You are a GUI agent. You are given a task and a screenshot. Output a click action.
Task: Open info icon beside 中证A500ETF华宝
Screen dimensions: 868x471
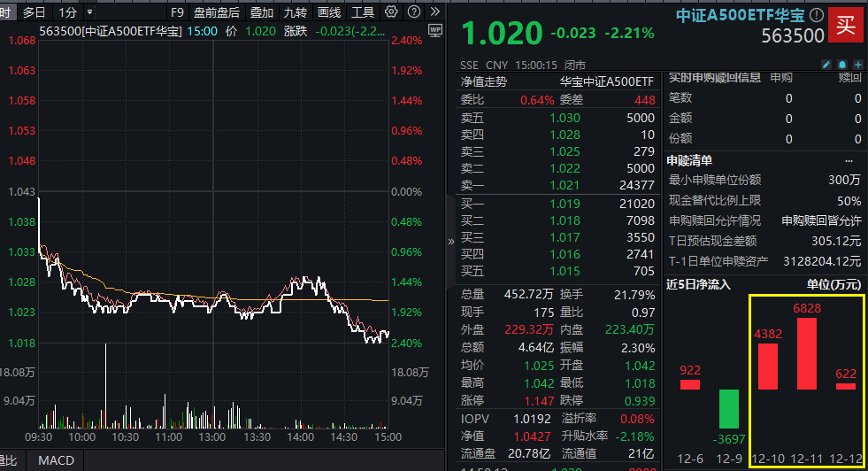tap(817, 15)
